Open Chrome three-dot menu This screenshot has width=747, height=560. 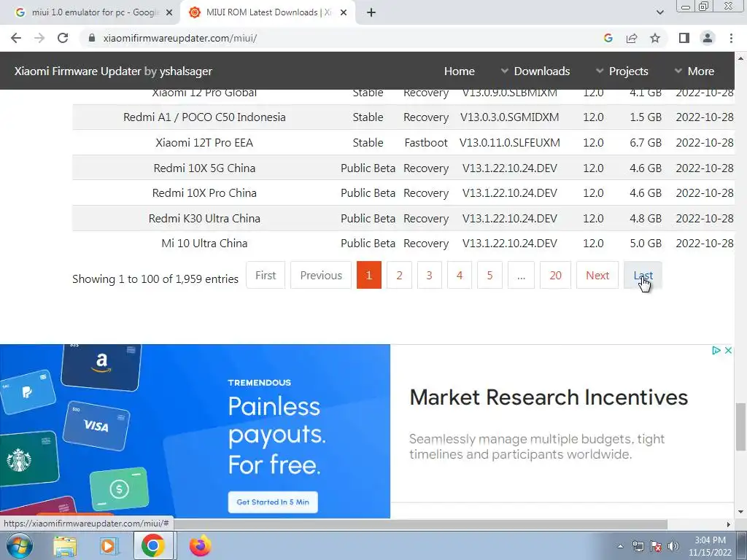[731, 38]
